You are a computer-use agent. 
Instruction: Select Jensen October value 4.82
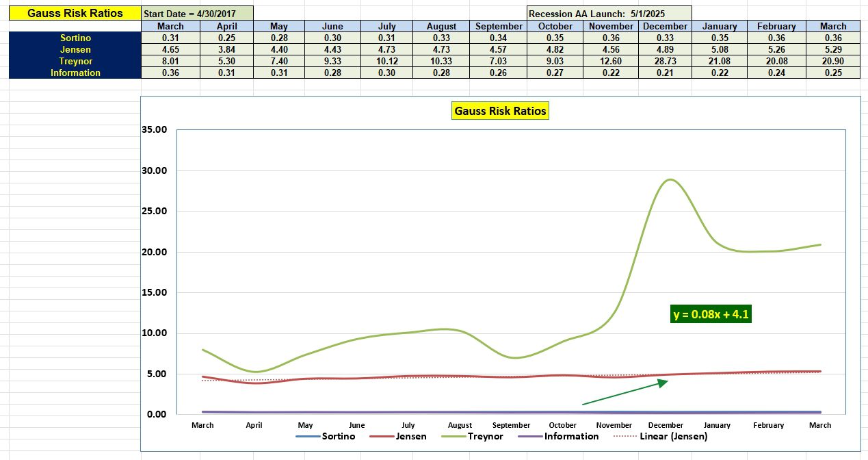pyautogui.click(x=555, y=49)
